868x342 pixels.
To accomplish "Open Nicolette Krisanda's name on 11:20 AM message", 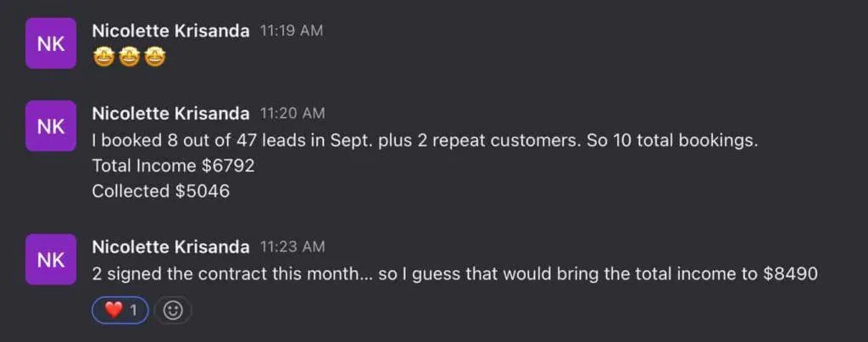I will [x=170, y=113].
